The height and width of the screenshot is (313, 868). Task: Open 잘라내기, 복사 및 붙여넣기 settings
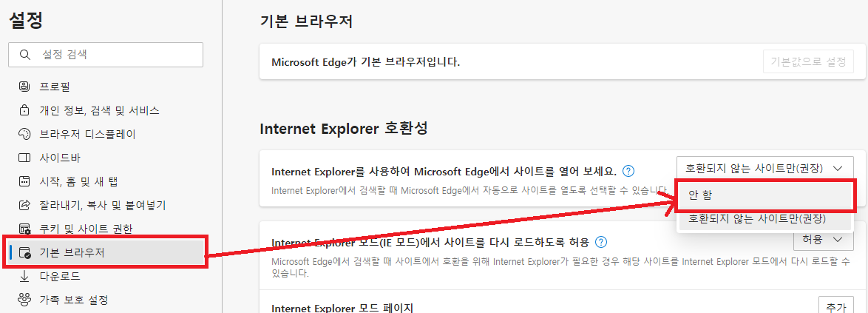pyautogui.click(x=103, y=206)
